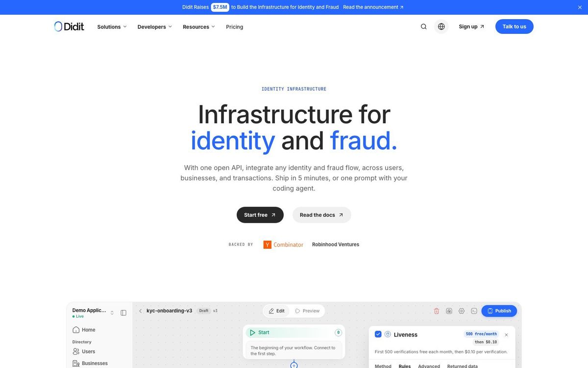Image resolution: width=588 pixels, height=368 pixels.
Task: Click the Talk to us button
Action: [x=514, y=26]
